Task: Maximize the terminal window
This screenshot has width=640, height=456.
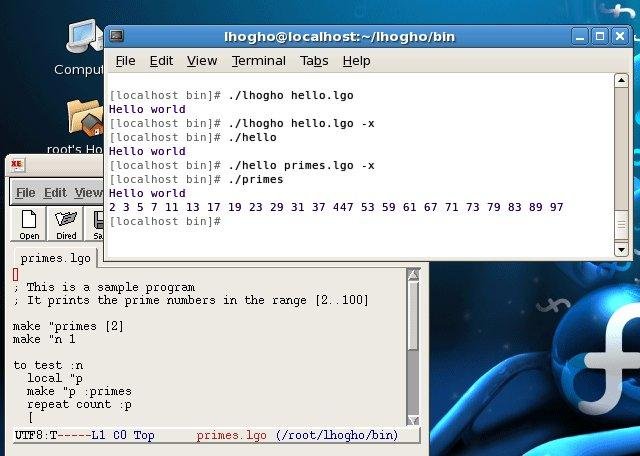Action: click(600, 36)
